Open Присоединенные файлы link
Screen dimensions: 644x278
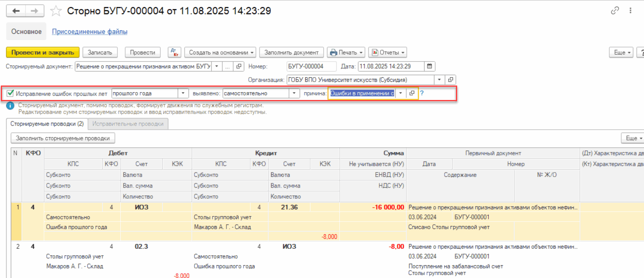(89, 31)
